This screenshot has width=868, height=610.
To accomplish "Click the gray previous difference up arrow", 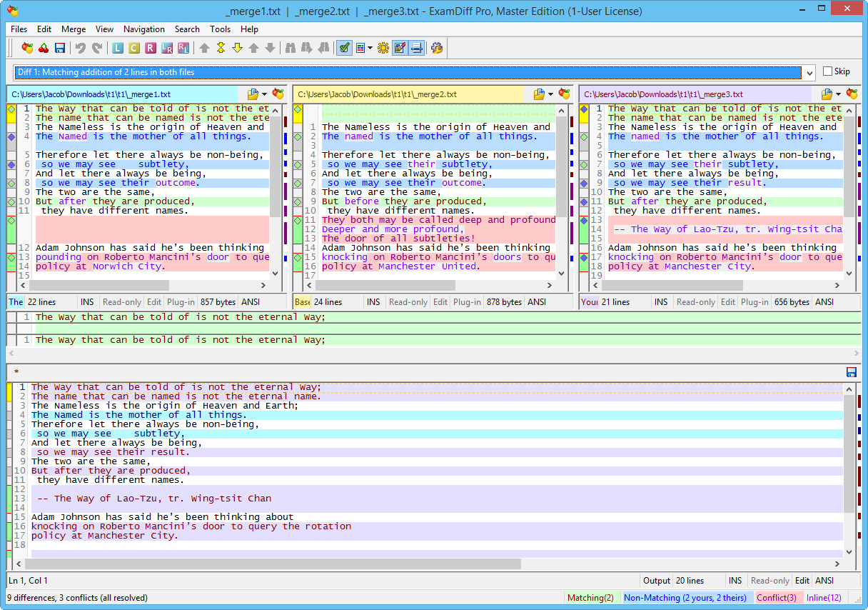I will (253, 48).
